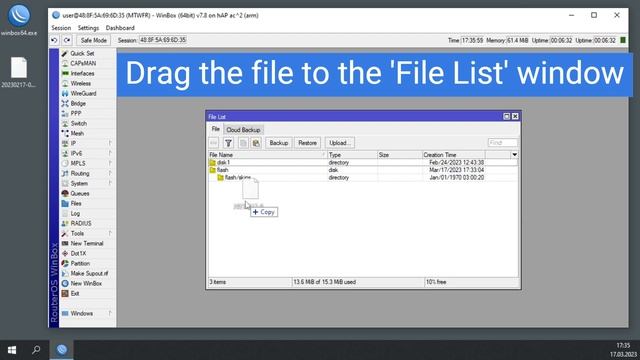Sort by File Name column header

pos(267,155)
